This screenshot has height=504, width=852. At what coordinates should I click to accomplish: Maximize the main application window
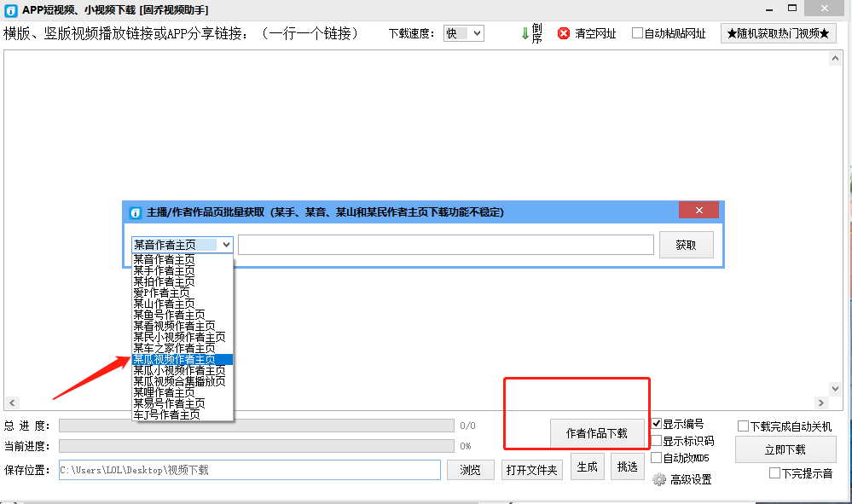click(792, 9)
